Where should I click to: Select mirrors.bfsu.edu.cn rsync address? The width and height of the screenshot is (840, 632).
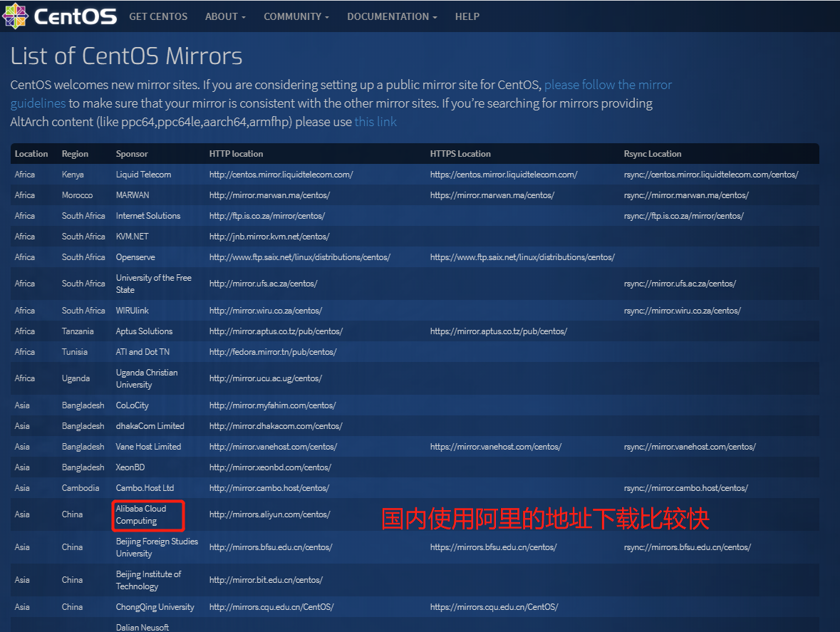point(688,547)
